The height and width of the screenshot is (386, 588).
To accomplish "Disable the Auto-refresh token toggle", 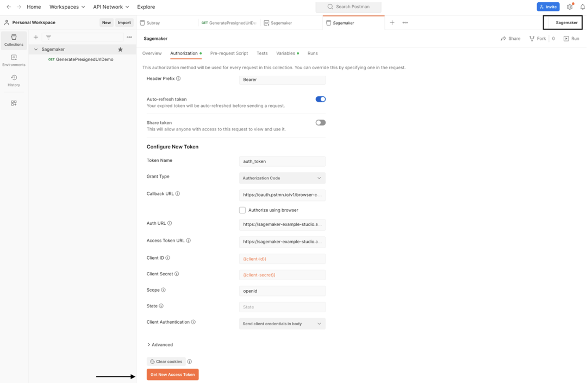I will [x=320, y=99].
